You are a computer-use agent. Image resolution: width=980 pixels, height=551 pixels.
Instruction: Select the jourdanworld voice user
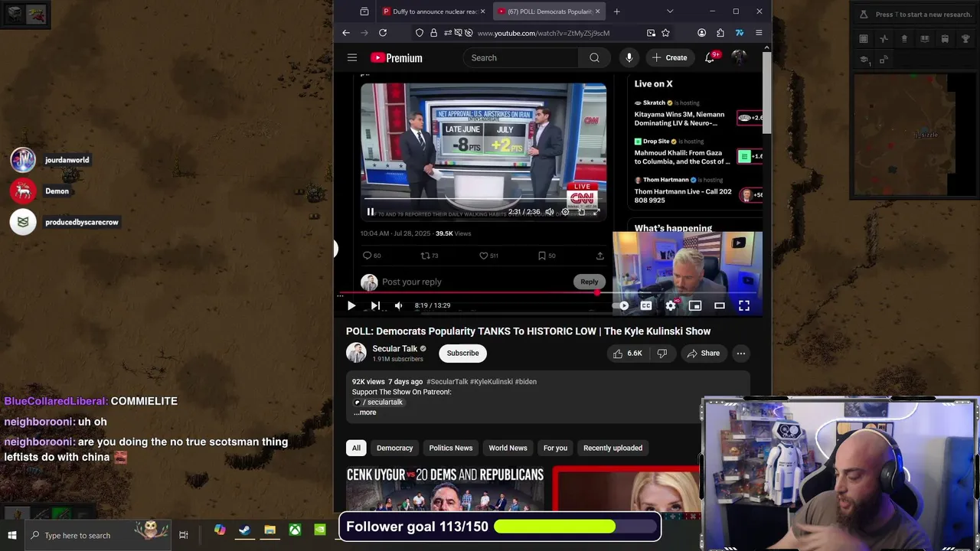click(x=51, y=160)
